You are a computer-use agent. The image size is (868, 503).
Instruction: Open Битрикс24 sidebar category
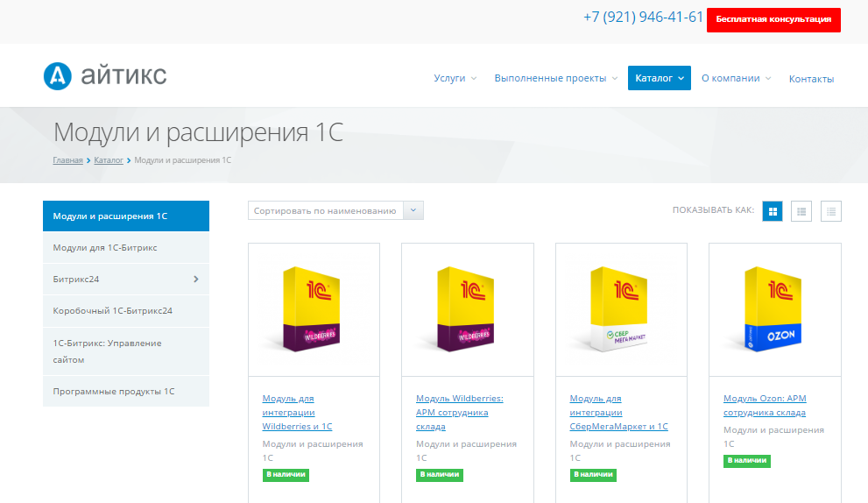tap(126, 280)
